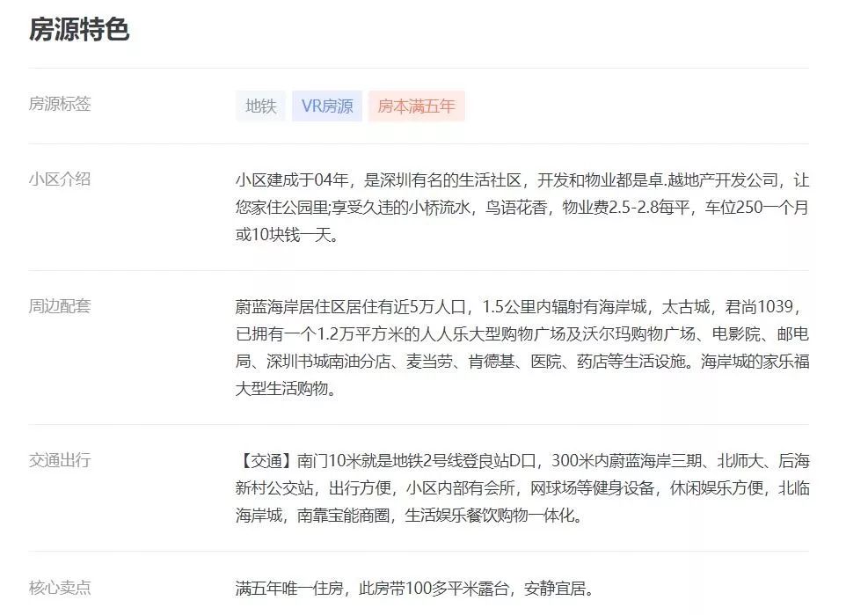Click the 地铁 tag
The image size is (868, 615).
260,106
